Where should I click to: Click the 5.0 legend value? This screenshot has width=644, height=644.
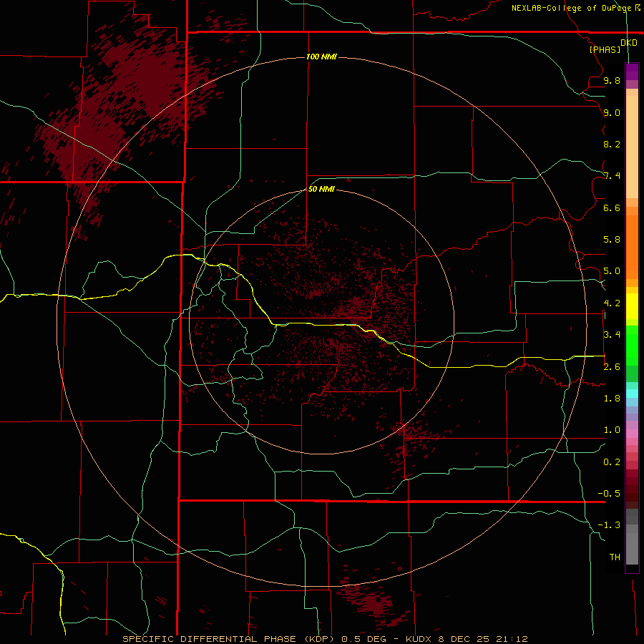pos(612,271)
